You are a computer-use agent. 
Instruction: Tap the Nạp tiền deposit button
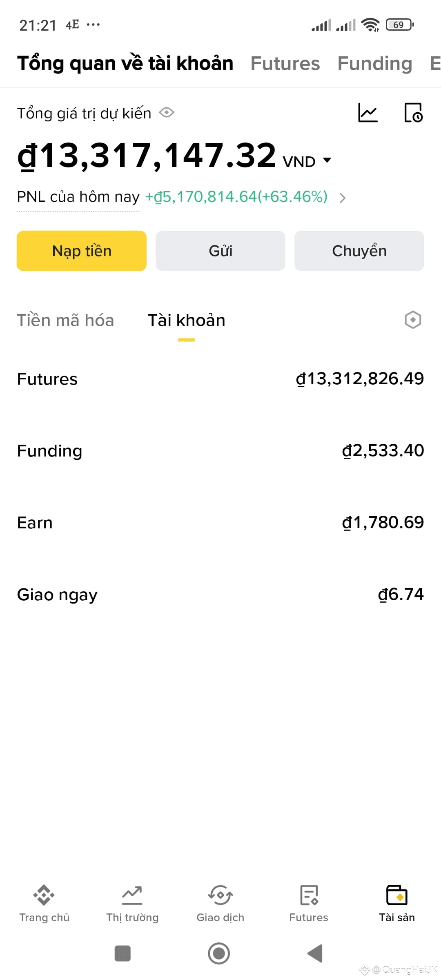(82, 251)
